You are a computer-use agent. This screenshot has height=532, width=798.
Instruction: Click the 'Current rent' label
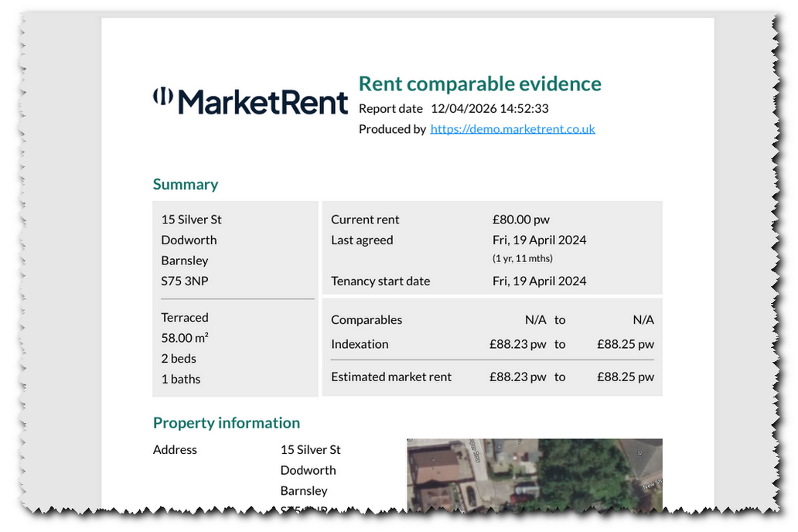[365, 220]
